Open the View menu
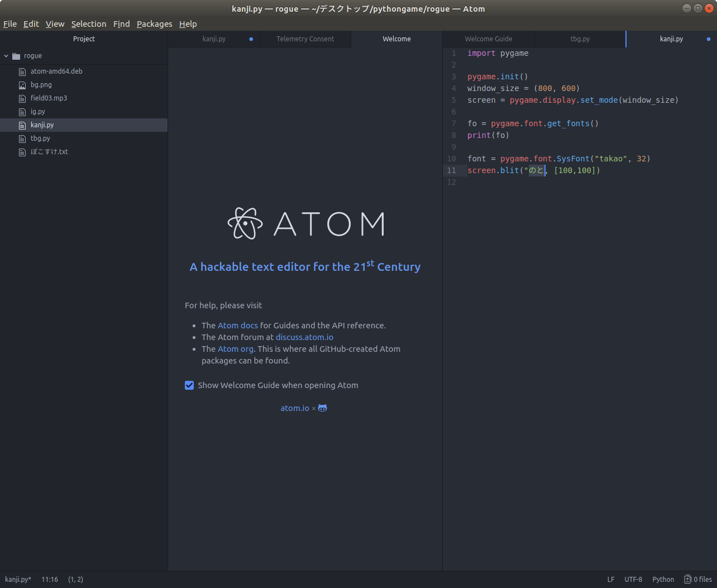 click(55, 24)
